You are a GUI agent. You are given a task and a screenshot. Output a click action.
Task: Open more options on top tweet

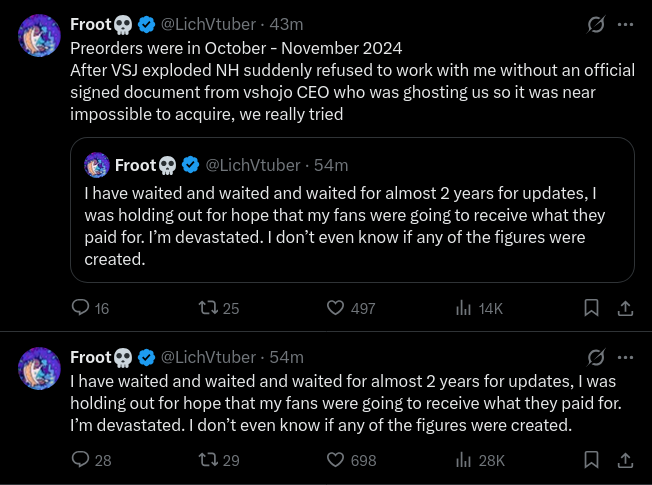[625, 25]
